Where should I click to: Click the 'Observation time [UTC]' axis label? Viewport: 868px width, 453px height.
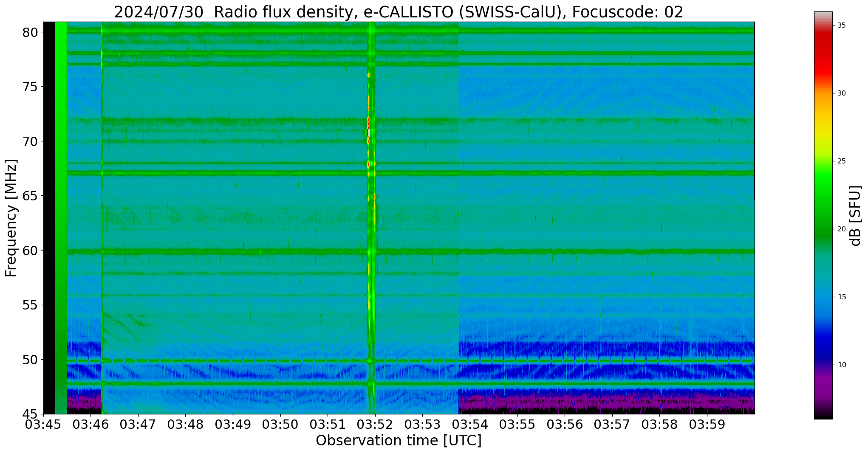399,441
